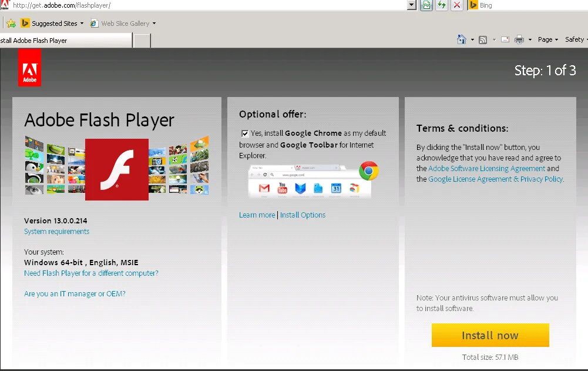The height and width of the screenshot is (371, 588).
Task: Print the page using the printer icon
Action: click(519, 39)
